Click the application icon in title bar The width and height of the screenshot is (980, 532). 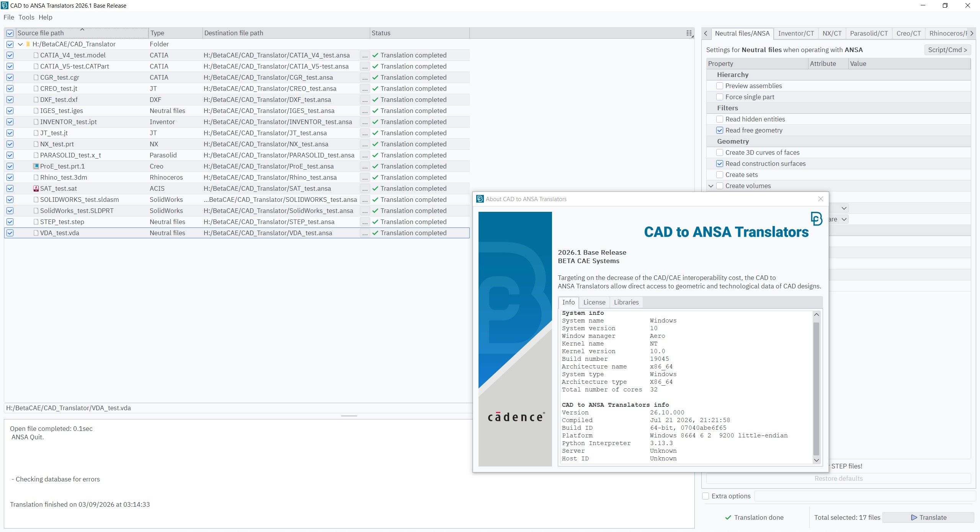(5, 5)
